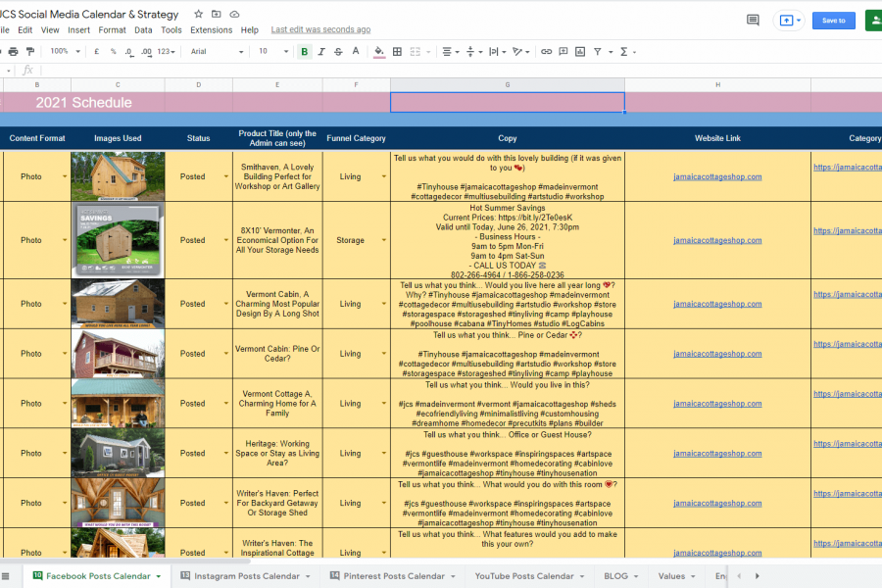Screen dimensions: 882x588
Task: Toggle bold formatting in the toolbar
Action: coord(304,51)
